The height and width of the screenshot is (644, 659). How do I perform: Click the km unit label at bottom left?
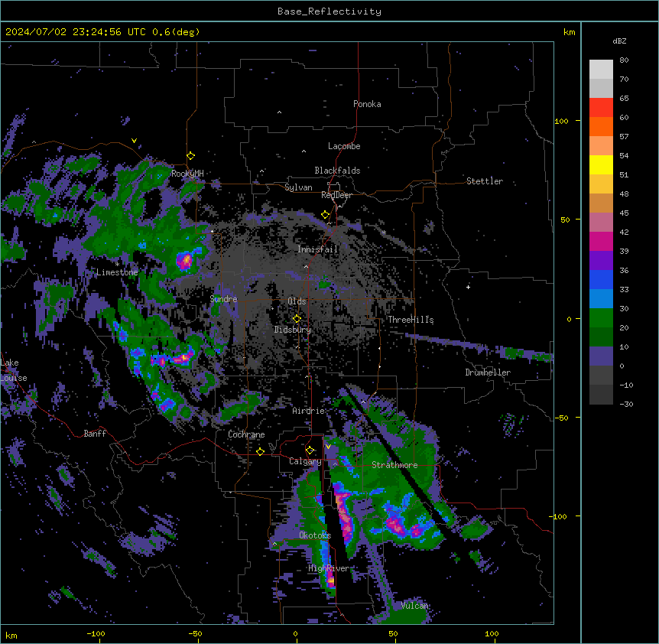11,635
